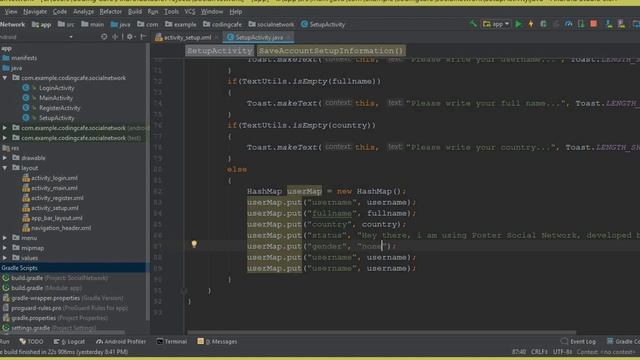Click the LoginActivity class icon in tree
640x360 pixels.
pyautogui.click(x=26, y=88)
